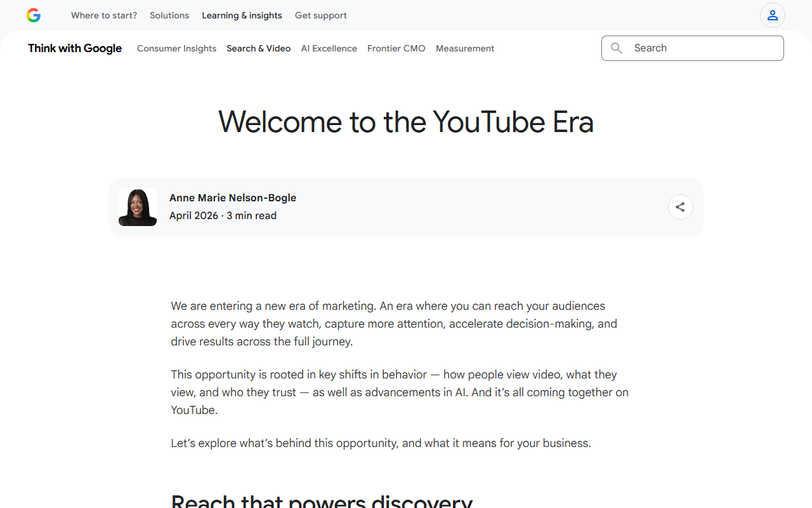Click the Reach that powers discovery heading
Viewport: 812px width, 508px height.
click(322, 502)
